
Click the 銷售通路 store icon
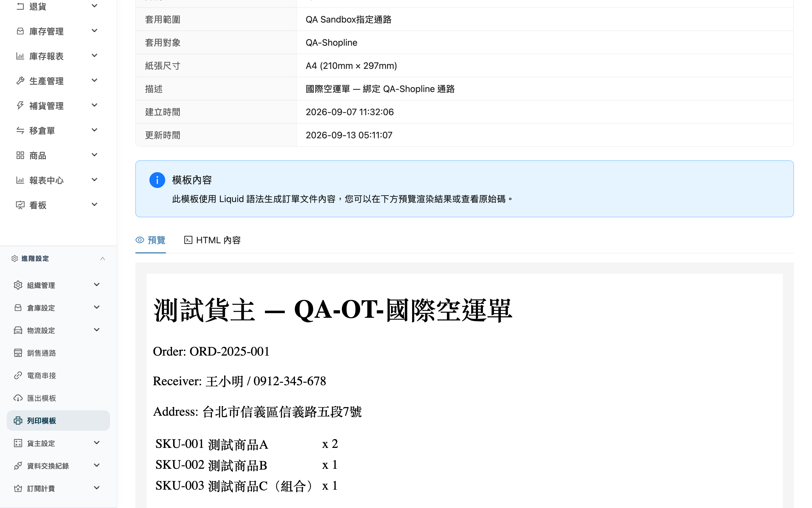coord(18,353)
